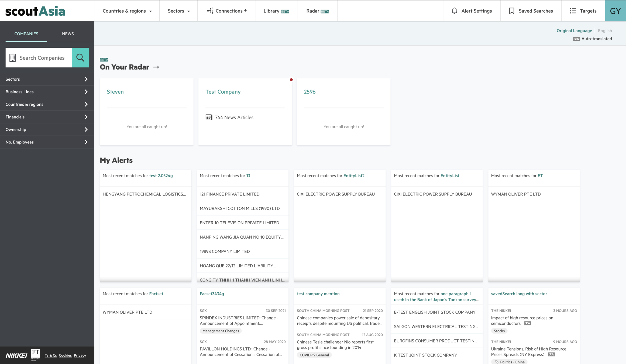Click the Saved Searches bookmark icon
The width and height of the screenshot is (626, 364).
(x=511, y=11)
